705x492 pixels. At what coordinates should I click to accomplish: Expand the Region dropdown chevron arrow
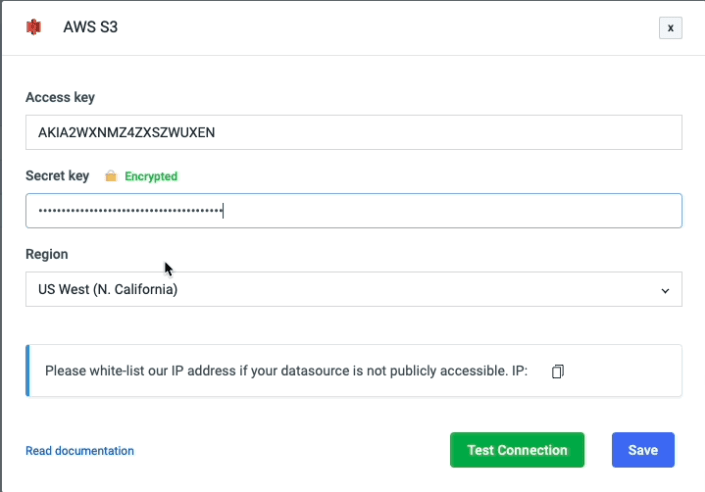click(x=665, y=291)
